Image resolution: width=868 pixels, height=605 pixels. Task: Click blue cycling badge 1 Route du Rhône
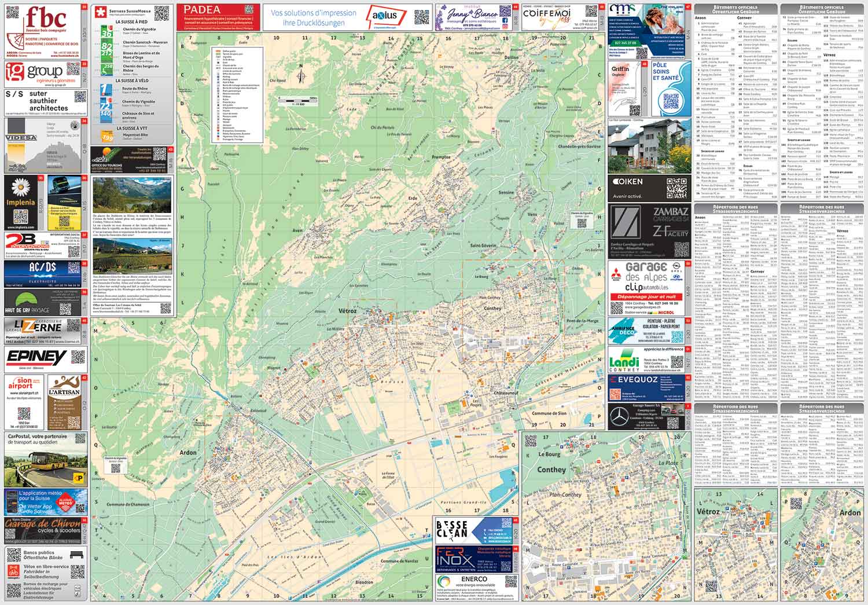106,89
